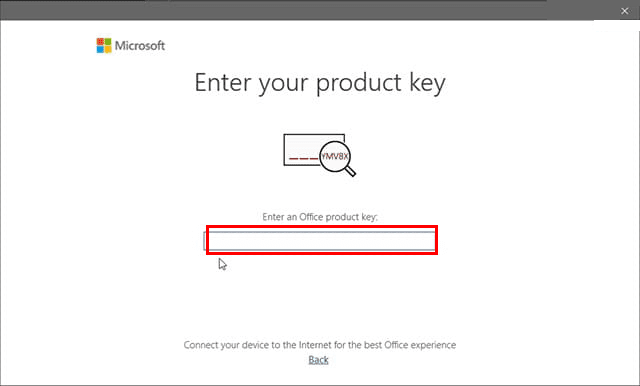The image size is (640, 386).
Task: Click the word "key" in the heading
Action: 427,84
